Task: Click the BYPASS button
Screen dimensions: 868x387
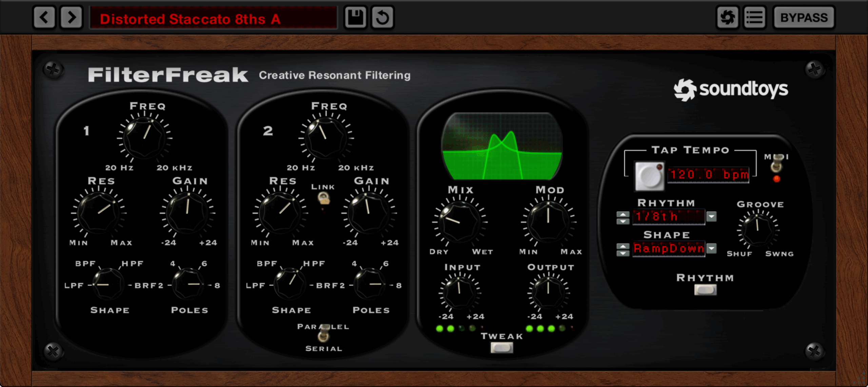Action: 804,17
